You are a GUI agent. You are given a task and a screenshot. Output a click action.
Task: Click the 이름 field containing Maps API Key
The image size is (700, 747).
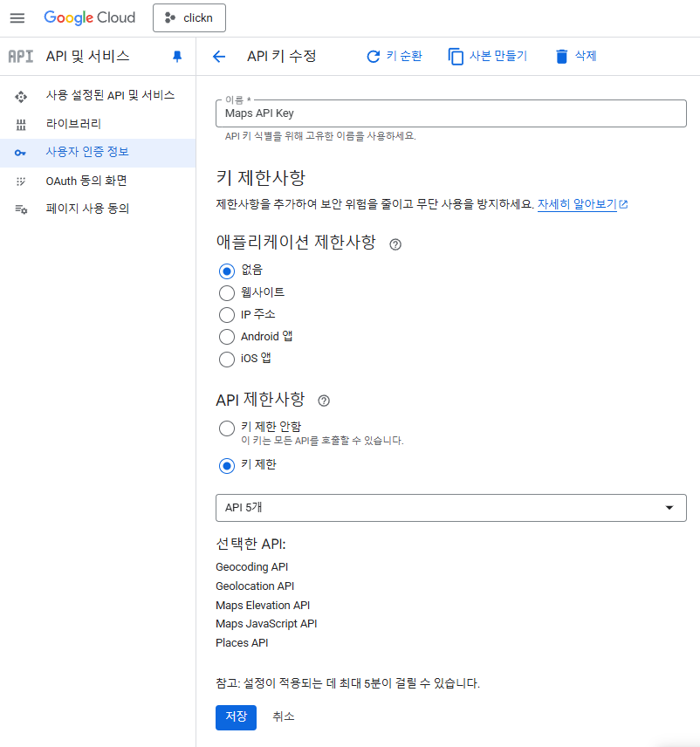coord(450,113)
